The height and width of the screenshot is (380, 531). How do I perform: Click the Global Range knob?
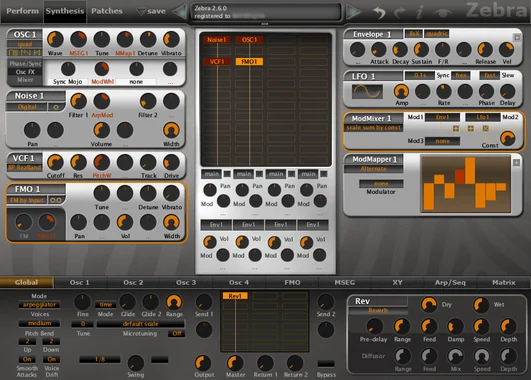click(x=174, y=302)
